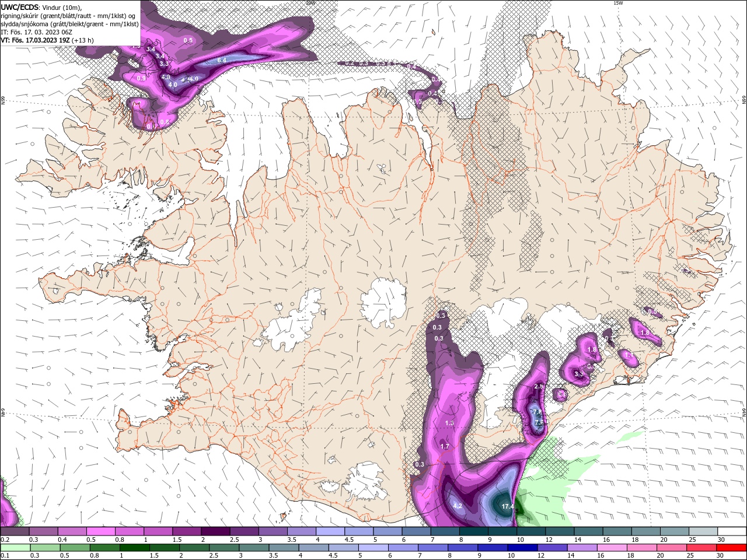Select the dark teal snow-legend swatch between 8 and 9

click(473, 531)
